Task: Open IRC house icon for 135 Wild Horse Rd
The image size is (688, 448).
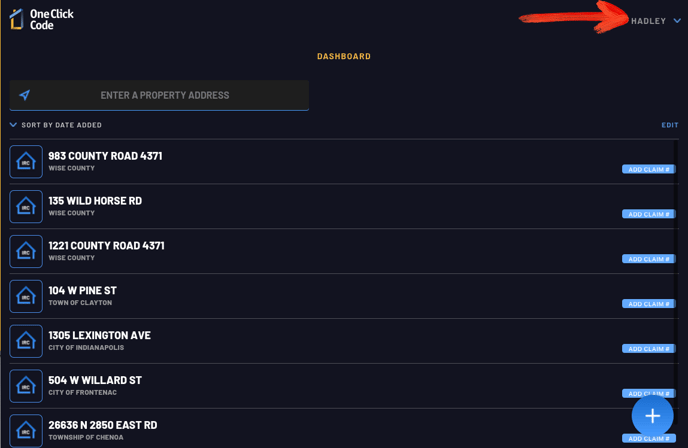Action: (26, 206)
